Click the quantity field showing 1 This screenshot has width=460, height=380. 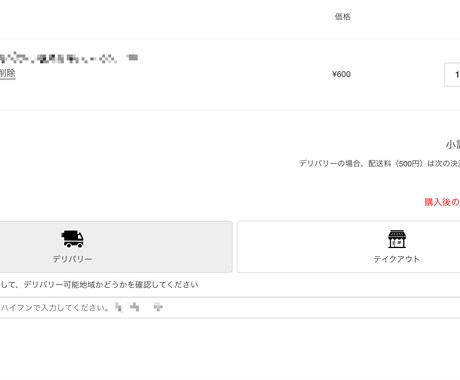(x=452, y=75)
